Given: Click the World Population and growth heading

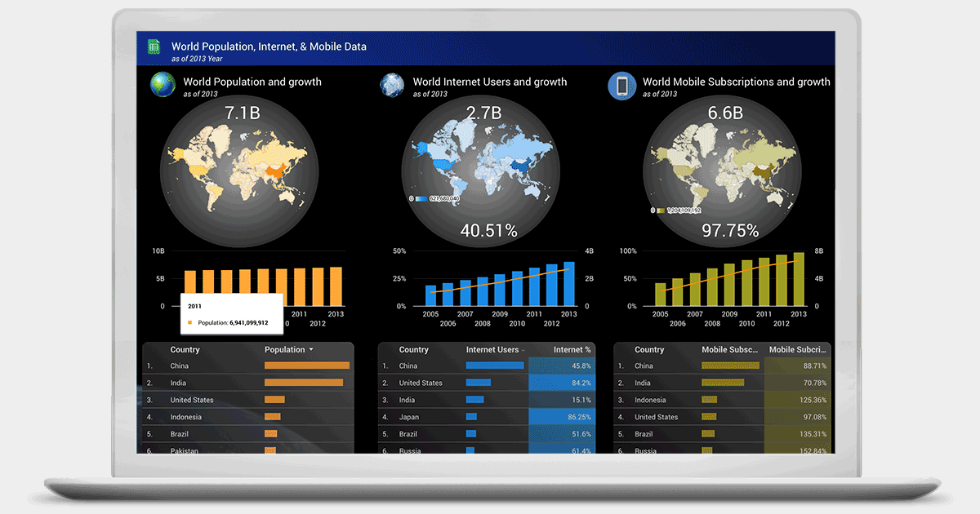Looking at the screenshot, I should pos(252,82).
